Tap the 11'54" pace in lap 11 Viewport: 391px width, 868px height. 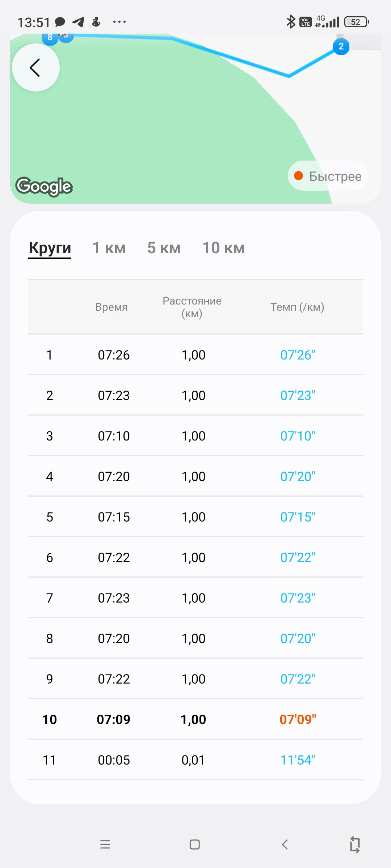298,760
